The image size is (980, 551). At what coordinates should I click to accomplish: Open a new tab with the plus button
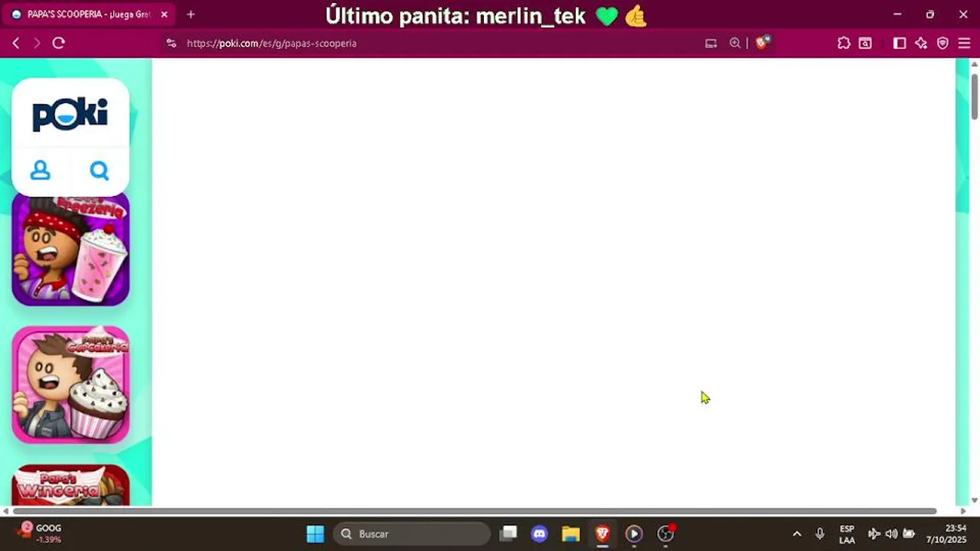pos(191,15)
